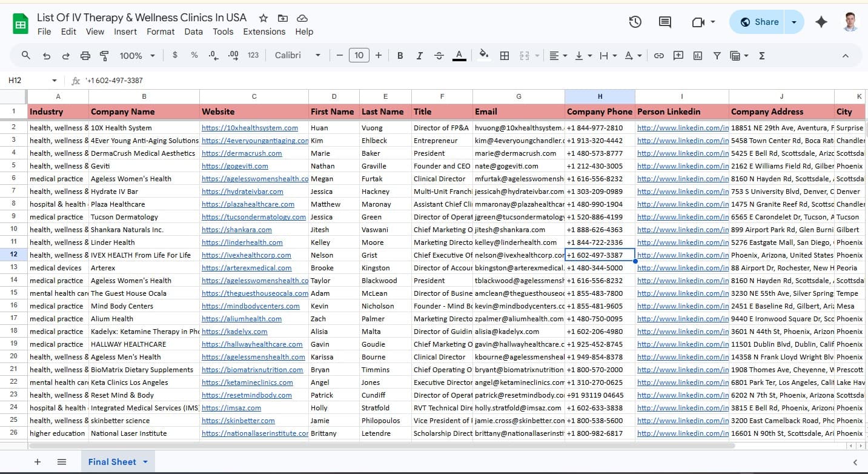Start a Meet call with camera icon

click(x=698, y=22)
